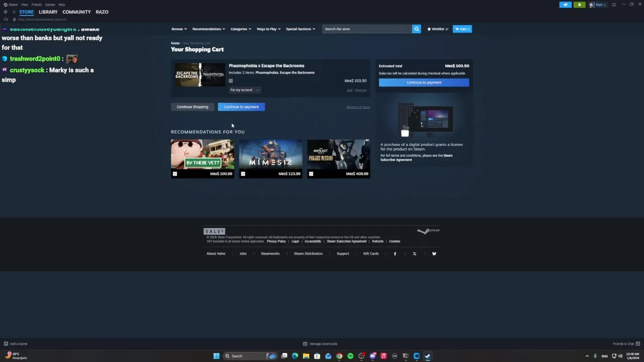Open Support footer link
Image resolution: width=644 pixels, height=362 pixels.
(x=343, y=254)
